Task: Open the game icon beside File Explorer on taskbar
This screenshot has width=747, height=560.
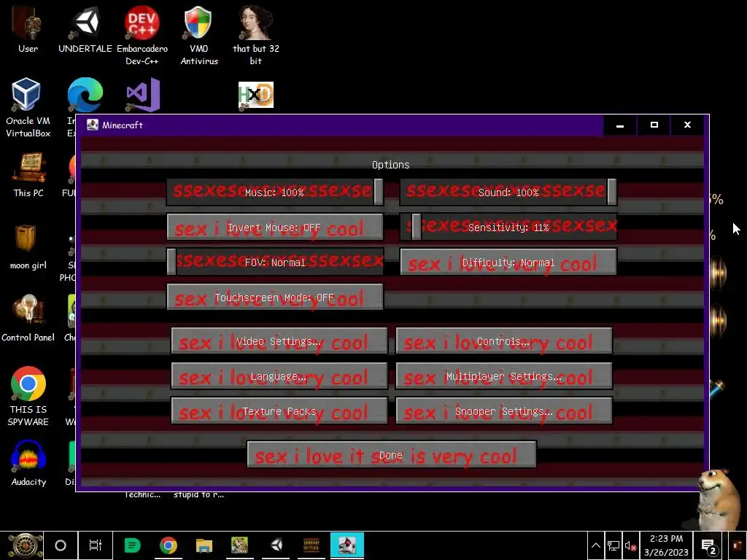Action: 239,545
